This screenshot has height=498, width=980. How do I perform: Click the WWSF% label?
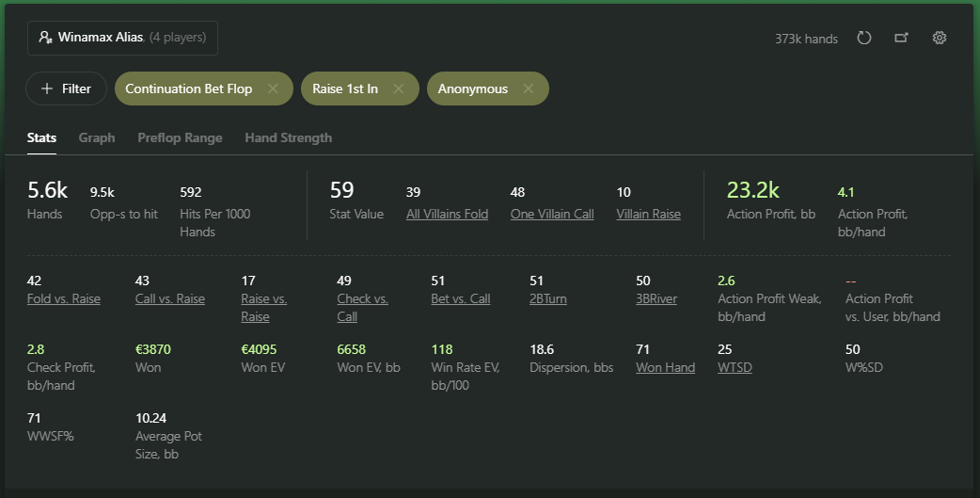tap(51, 437)
